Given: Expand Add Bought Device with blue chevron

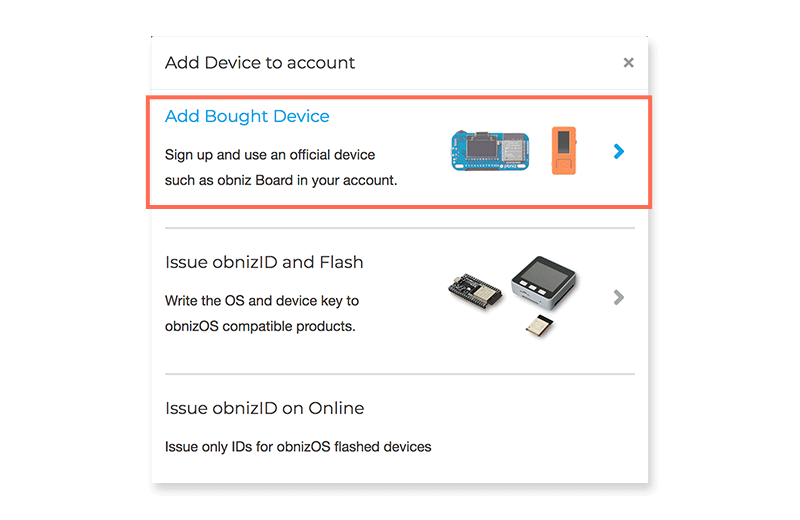Looking at the screenshot, I should pyautogui.click(x=619, y=151).
